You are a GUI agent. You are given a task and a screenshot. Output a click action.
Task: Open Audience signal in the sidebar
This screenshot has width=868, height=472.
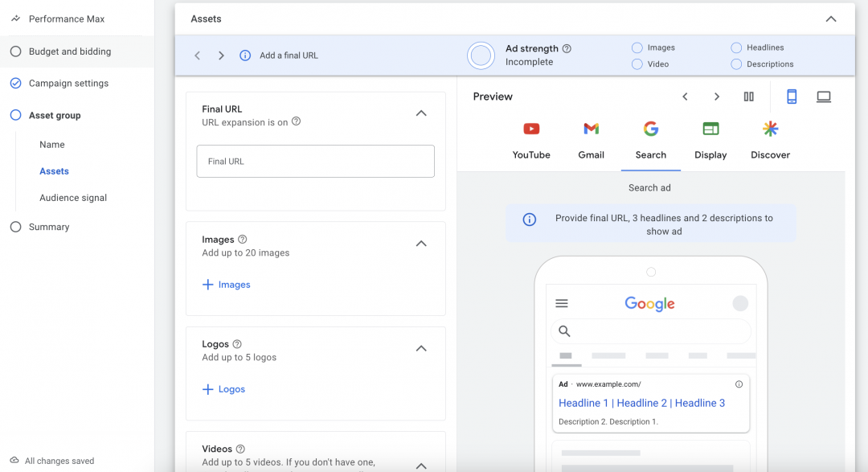(73, 198)
